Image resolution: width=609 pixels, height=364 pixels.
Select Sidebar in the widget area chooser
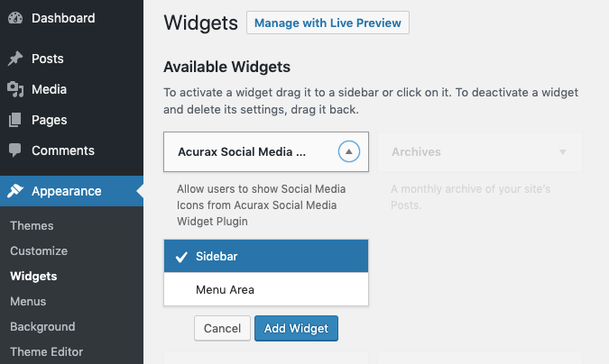[x=266, y=256]
